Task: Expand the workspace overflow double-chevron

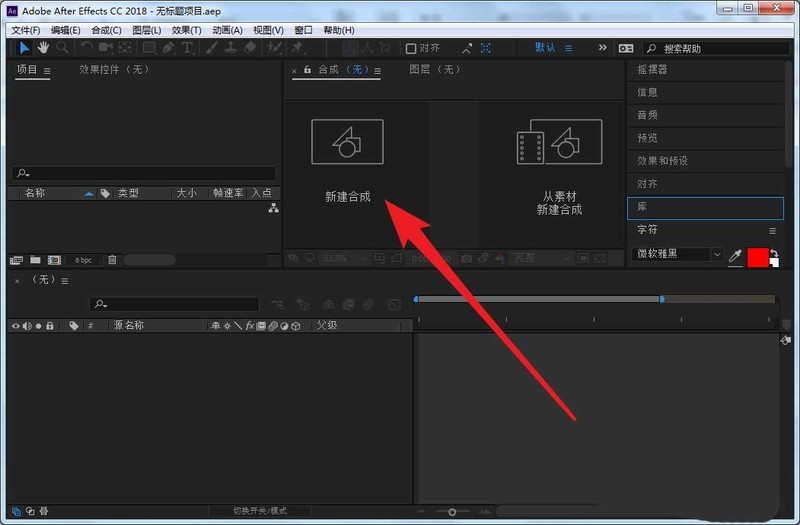Action: (x=603, y=47)
